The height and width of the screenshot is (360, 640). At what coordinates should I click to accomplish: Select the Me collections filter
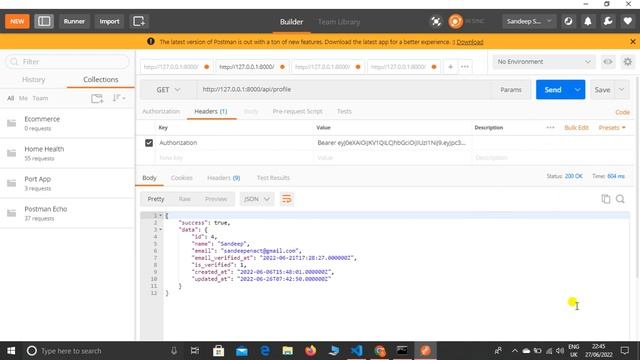coord(23,98)
